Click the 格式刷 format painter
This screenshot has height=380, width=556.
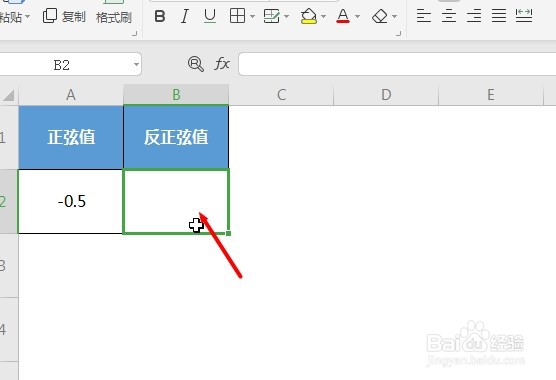(114, 17)
